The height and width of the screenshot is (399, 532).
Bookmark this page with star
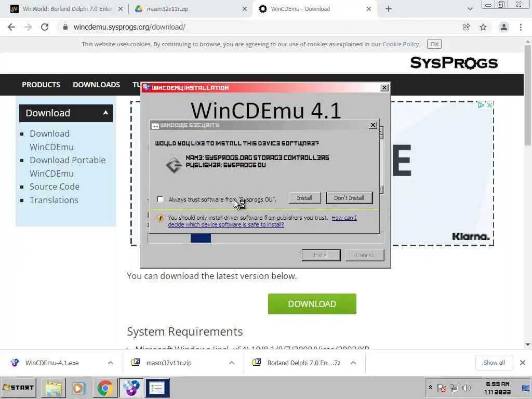click(x=483, y=27)
